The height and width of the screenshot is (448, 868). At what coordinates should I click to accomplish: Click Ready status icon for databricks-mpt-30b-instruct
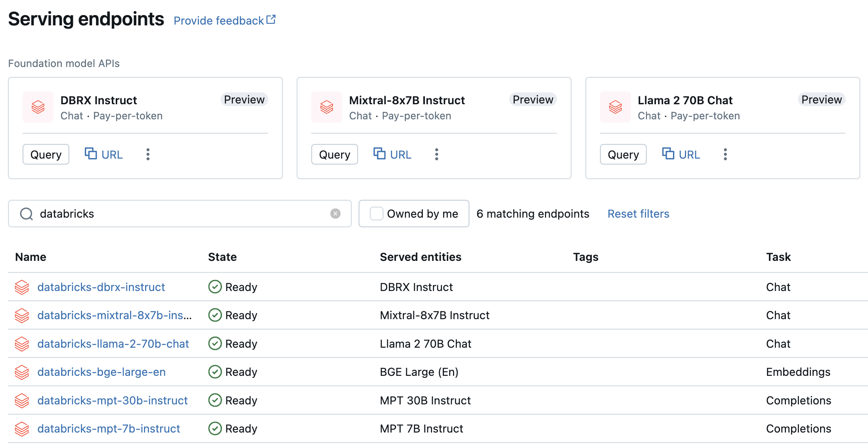pos(215,400)
